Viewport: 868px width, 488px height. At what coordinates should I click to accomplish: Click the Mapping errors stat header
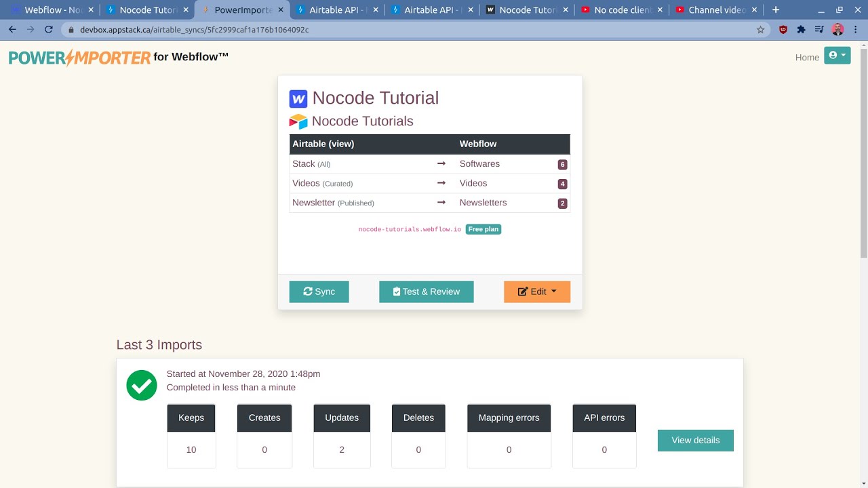pyautogui.click(x=509, y=418)
